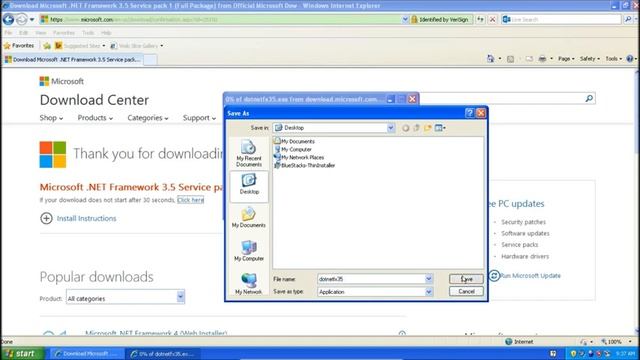The width and height of the screenshot is (640, 360).
Task: Click the Cancel button in Save As dialog
Action: (x=466, y=291)
